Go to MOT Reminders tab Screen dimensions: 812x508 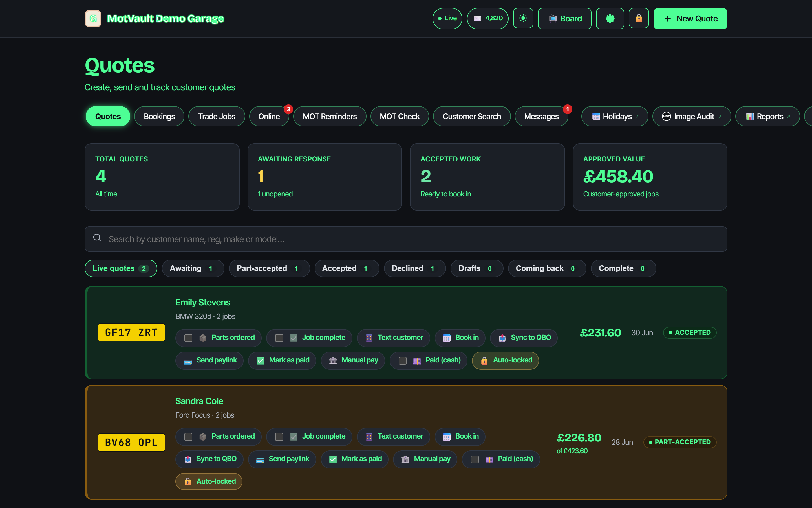click(x=330, y=116)
